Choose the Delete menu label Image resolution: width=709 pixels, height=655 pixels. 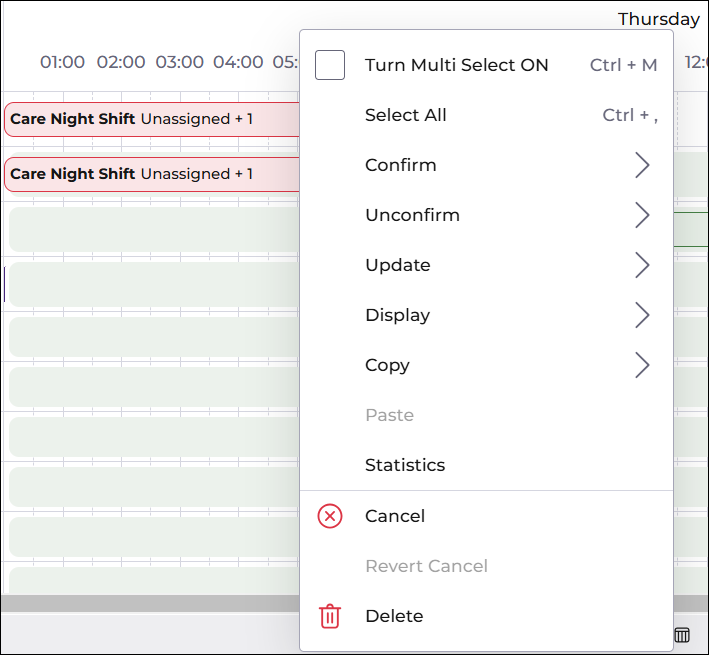pos(394,616)
